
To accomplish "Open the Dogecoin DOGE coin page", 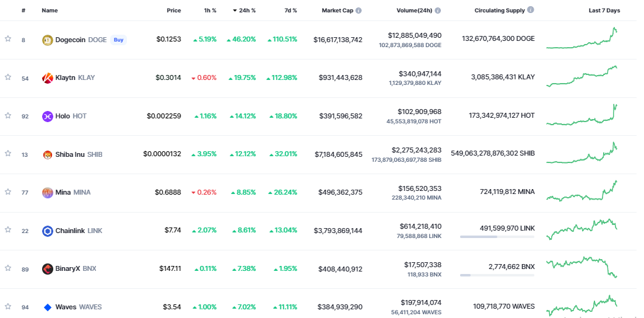I will (x=81, y=40).
